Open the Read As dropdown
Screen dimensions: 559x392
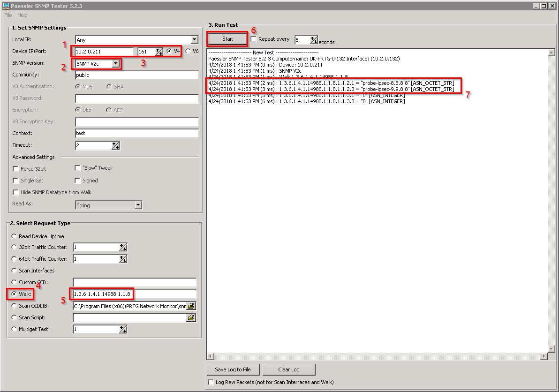138,205
